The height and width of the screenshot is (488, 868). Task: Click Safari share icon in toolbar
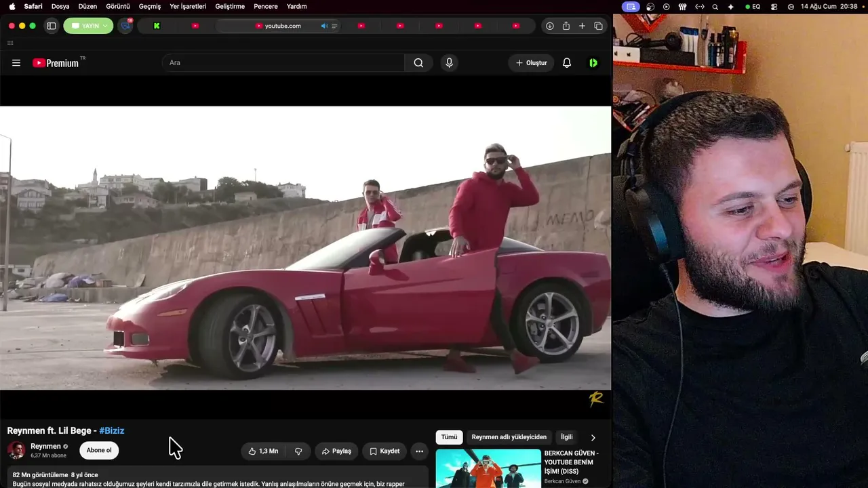point(566,26)
